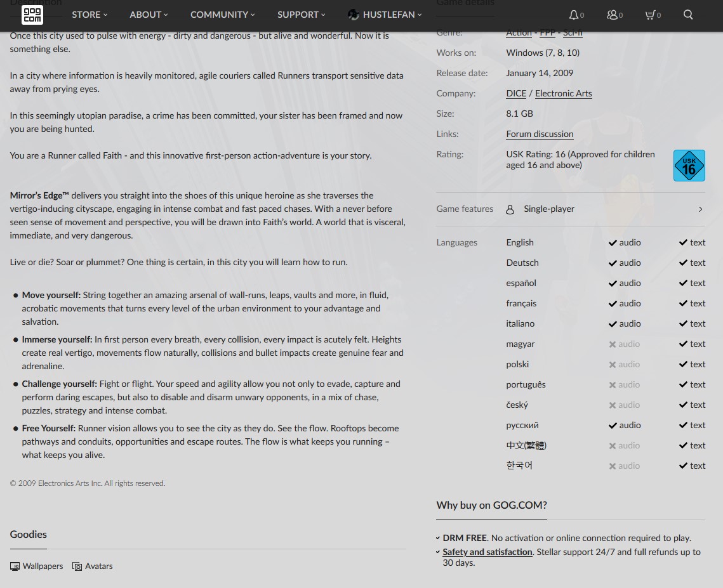Click the italiano language row
This screenshot has height=588, width=723.
tap(606, 324)
